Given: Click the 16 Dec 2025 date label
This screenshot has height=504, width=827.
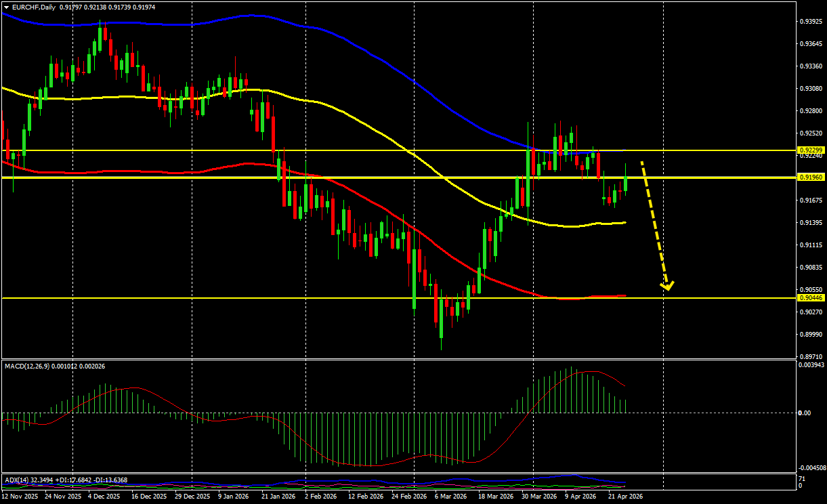Looking at the screenshot, I should tap(148, 496).
